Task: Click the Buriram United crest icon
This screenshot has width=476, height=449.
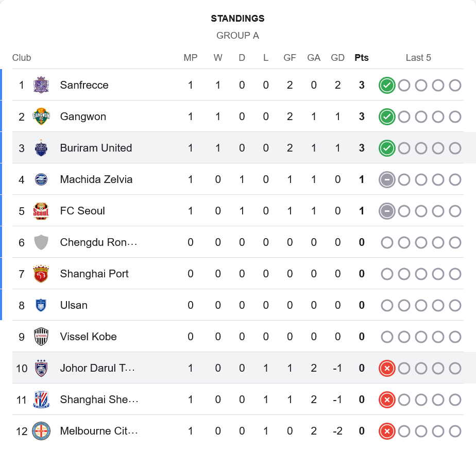Action: pos(41,148)
